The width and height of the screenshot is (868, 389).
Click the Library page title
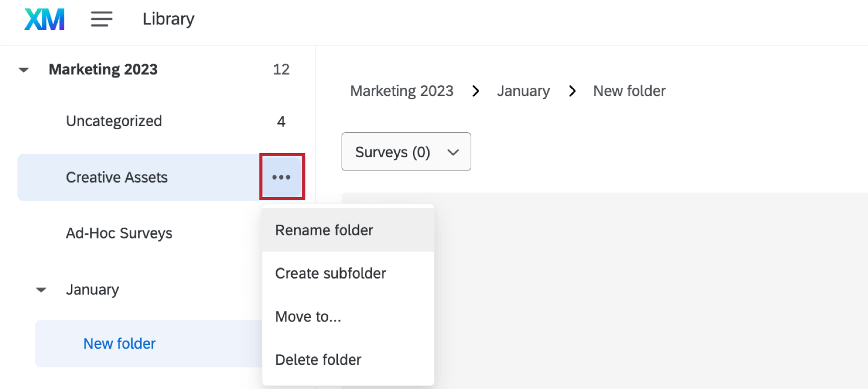pos(168,19)
